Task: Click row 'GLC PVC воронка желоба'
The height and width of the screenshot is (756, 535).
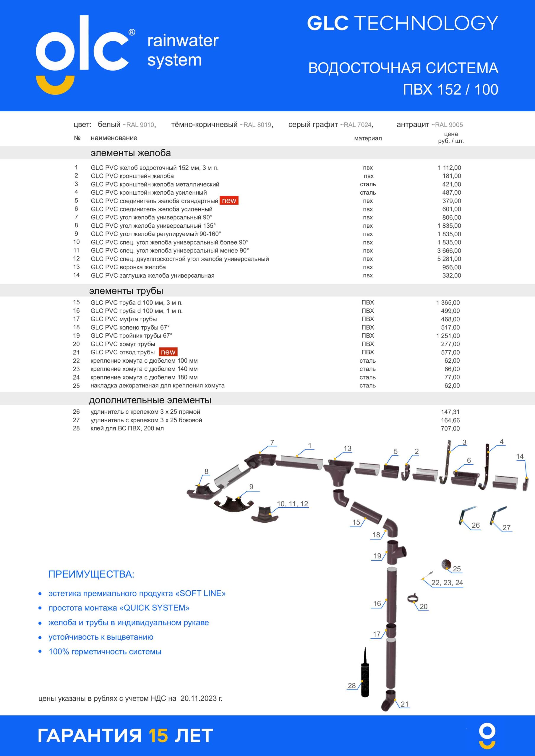Action: 267,267
